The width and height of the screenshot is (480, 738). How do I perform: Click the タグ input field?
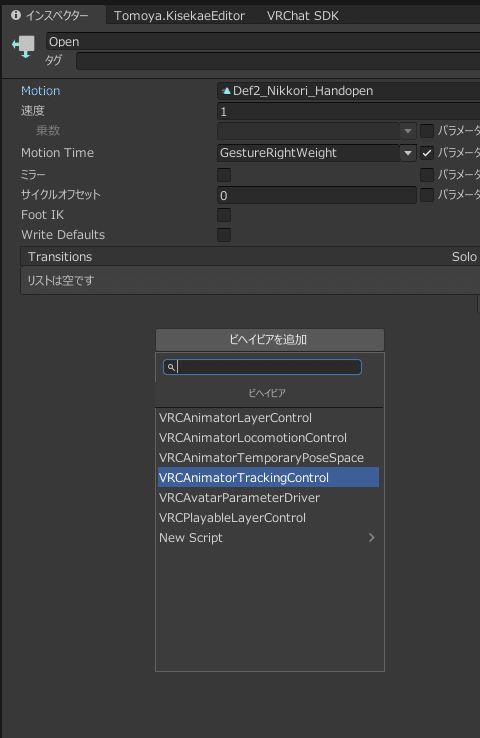click(278, 61)
